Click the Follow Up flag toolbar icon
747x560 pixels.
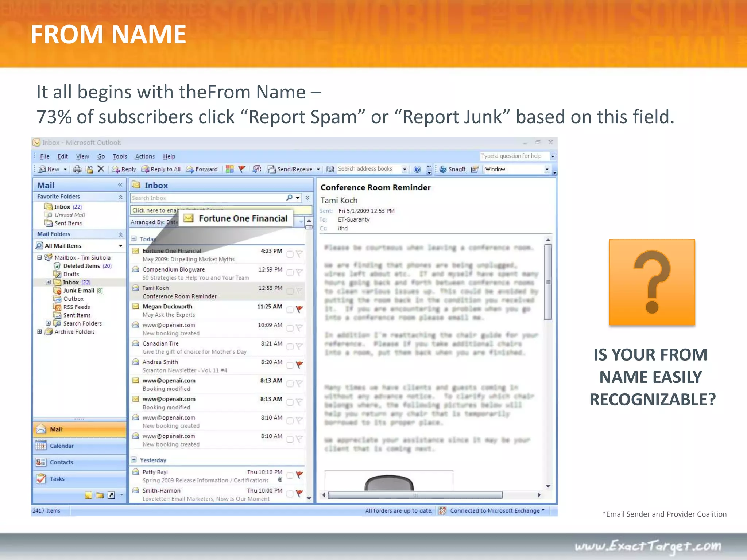241,169
